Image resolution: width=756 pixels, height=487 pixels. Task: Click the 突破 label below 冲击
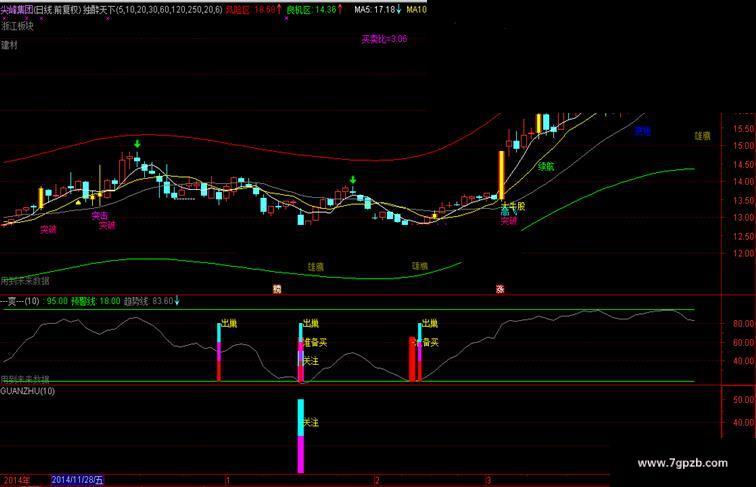point(107,225)
